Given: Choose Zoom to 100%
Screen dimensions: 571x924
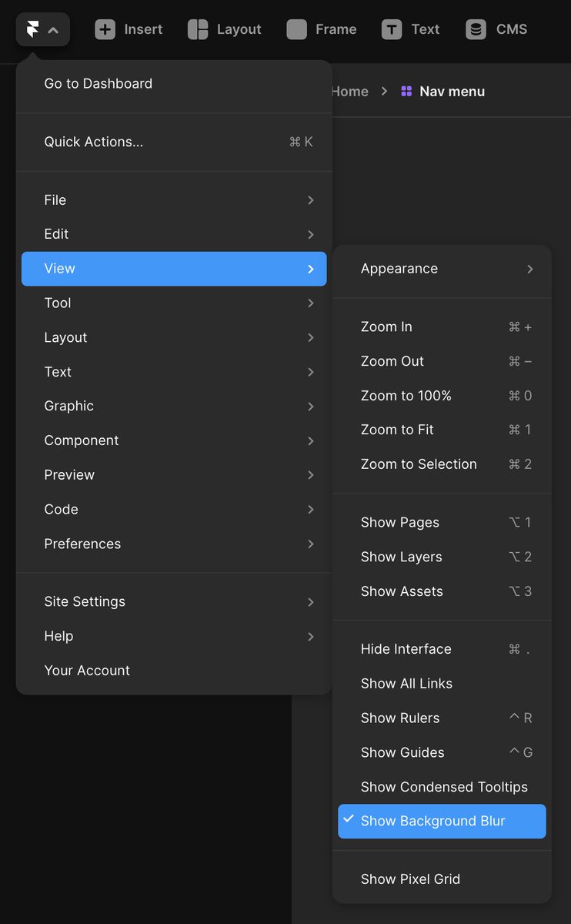Looking at the screenshot, I should tap(442, 396).
